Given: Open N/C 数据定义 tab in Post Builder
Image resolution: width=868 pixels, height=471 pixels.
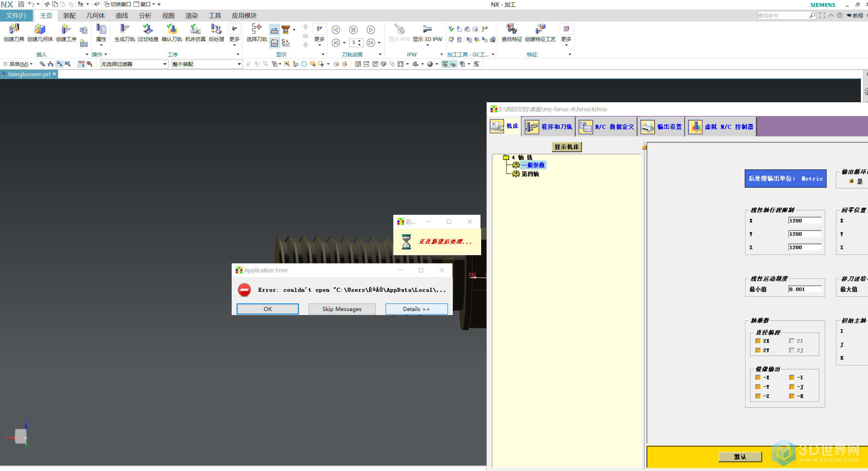Looking at the screenshot, I should click(606, 127).
